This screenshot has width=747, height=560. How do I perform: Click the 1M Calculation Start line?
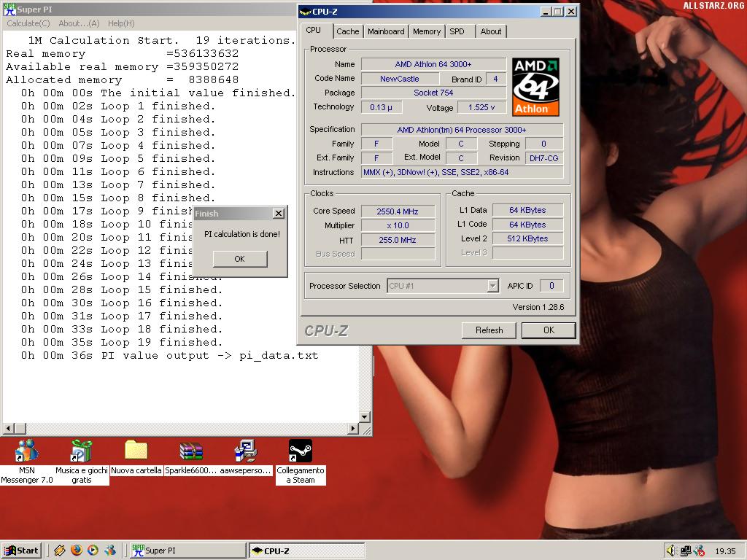click(x=162, y=40)
